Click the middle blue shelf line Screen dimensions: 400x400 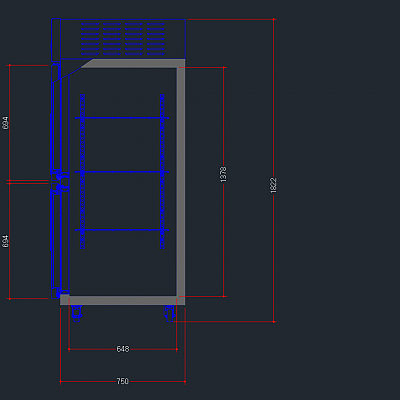pos(122,172)
